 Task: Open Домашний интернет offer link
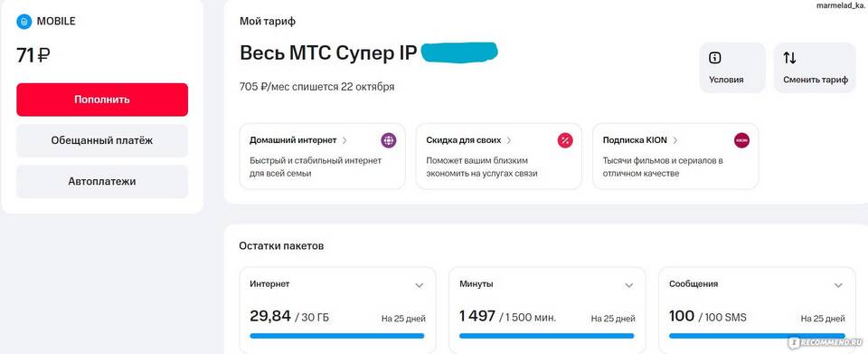click(298, 140)
